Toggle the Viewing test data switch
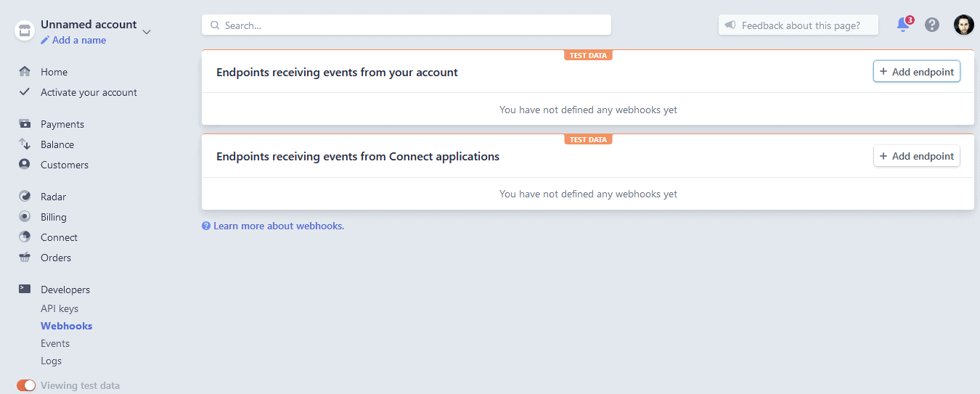 pos(26,385)
